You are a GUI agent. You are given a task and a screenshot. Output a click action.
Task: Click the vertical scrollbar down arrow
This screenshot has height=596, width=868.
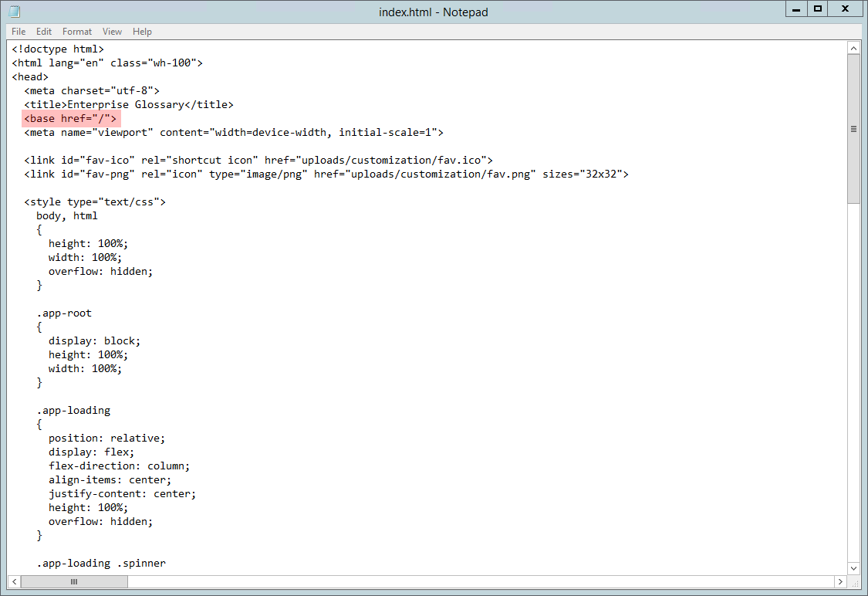[853, 567]
